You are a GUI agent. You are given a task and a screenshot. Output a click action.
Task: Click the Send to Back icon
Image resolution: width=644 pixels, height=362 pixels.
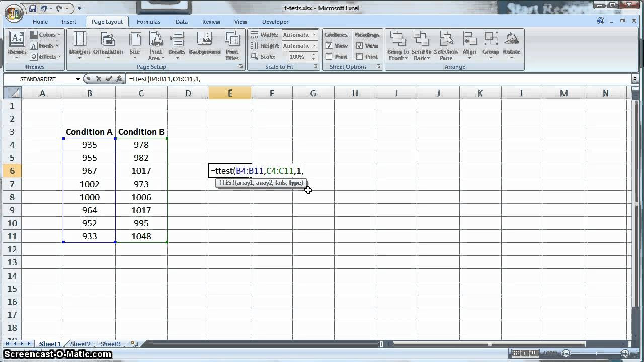tap(421, 39)
